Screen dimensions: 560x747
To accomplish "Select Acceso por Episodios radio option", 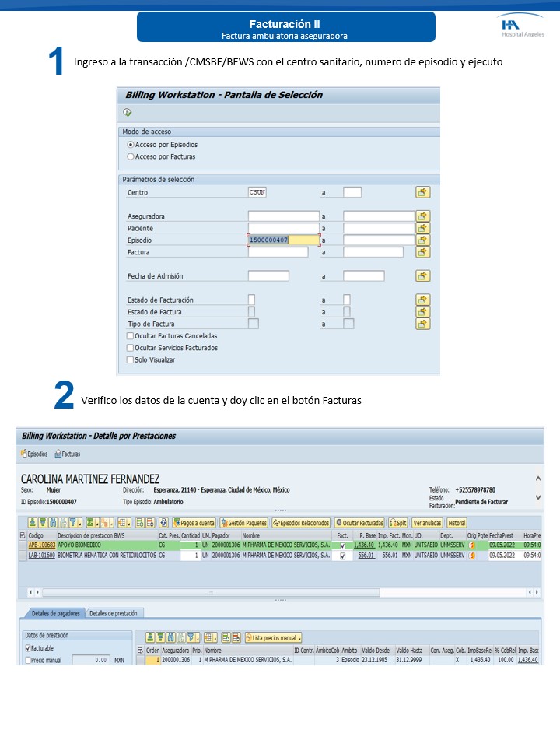I will coord(130,145).
